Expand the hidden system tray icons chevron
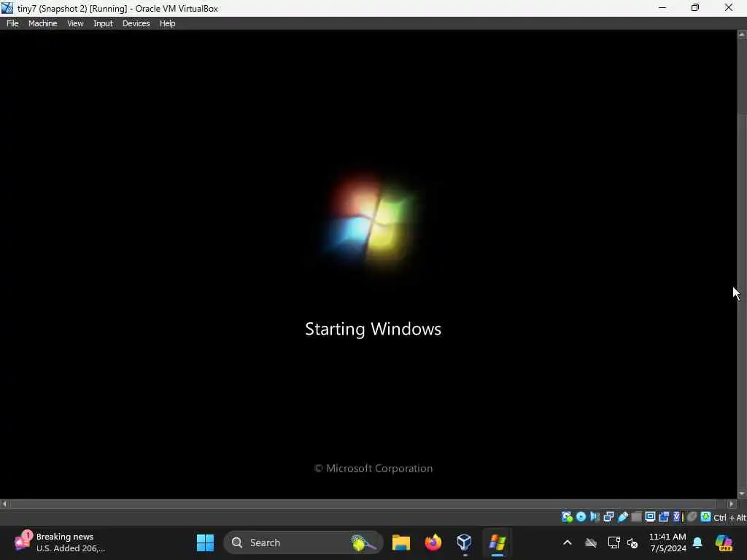 568,542
